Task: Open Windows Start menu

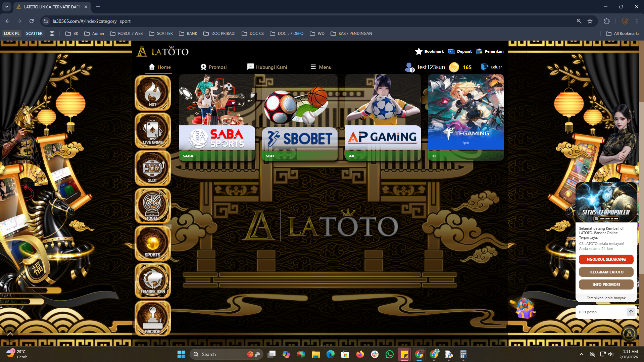Action: tap(181, 354)
